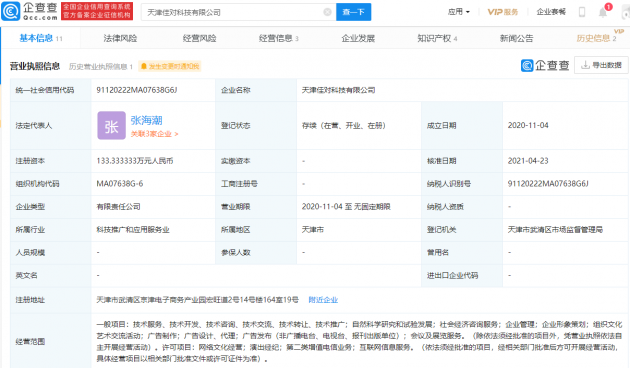Open the 张海潮 name link

coord(146,120)
